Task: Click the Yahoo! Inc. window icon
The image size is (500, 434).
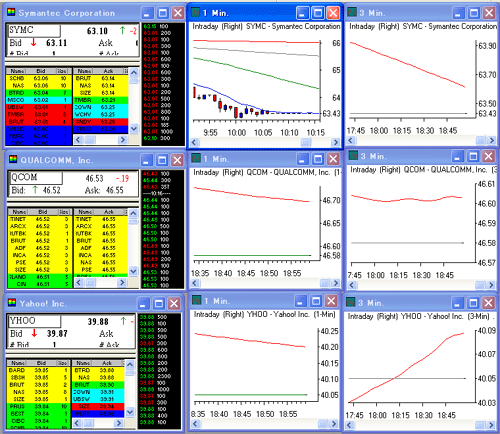Action: [x=12, y=303]
